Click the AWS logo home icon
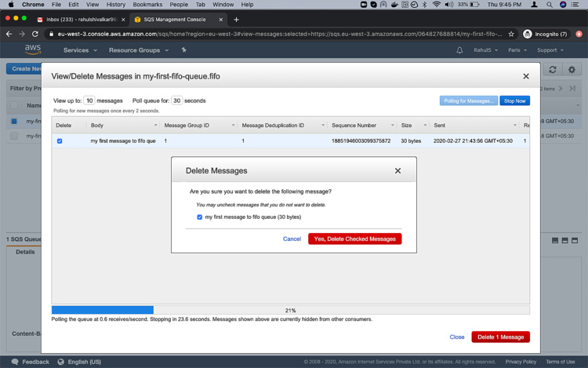The width and height of the screenshot is (588, 368). [x=32, y=49]
